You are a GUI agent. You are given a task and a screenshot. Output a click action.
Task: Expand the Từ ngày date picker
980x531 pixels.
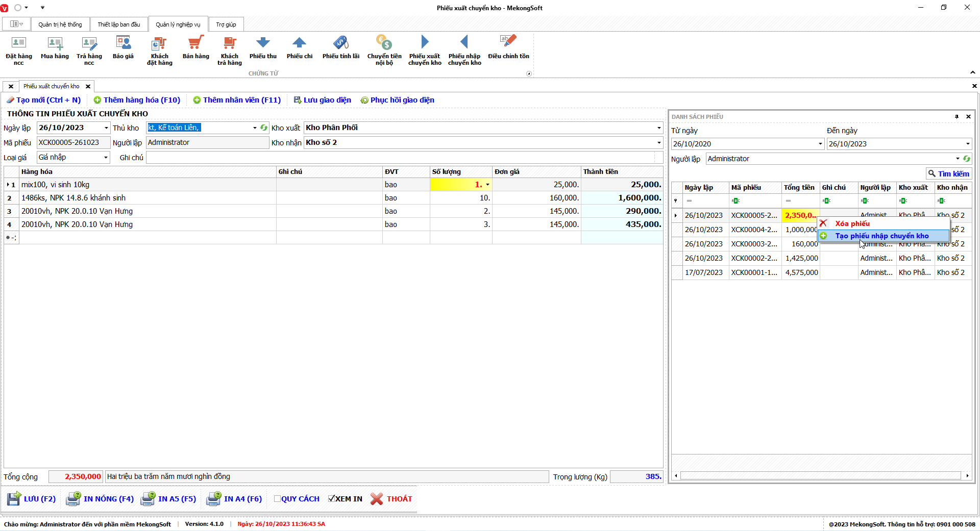pos(820,144)
